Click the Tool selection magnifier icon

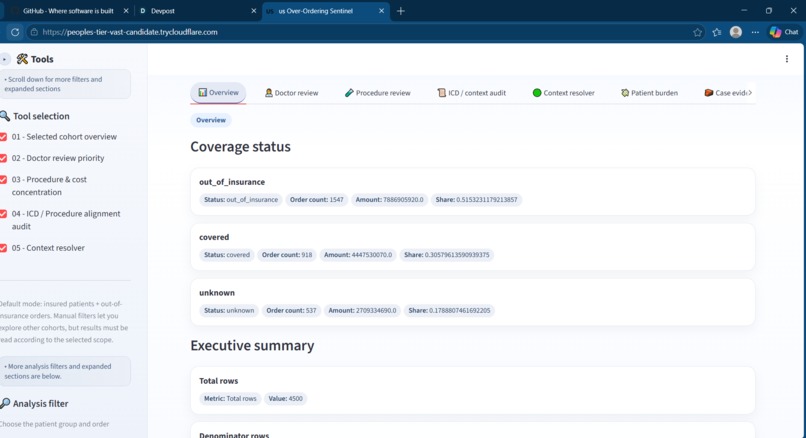click(5, 116)
